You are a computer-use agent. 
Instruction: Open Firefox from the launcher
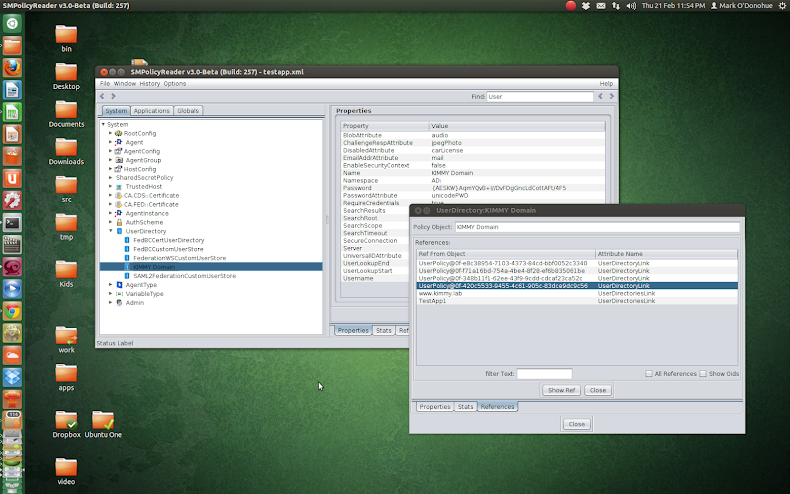pyautogui.click(x=12, y=67)
